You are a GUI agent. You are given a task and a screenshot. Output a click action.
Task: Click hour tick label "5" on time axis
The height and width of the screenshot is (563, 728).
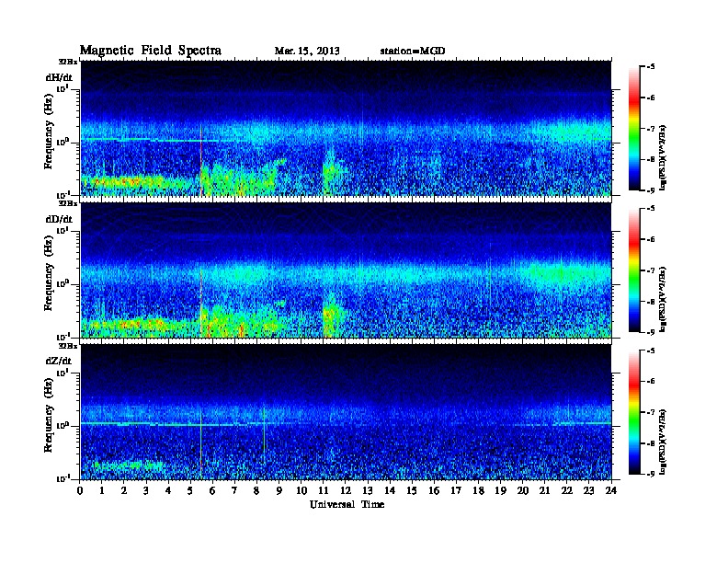(191, 490)
